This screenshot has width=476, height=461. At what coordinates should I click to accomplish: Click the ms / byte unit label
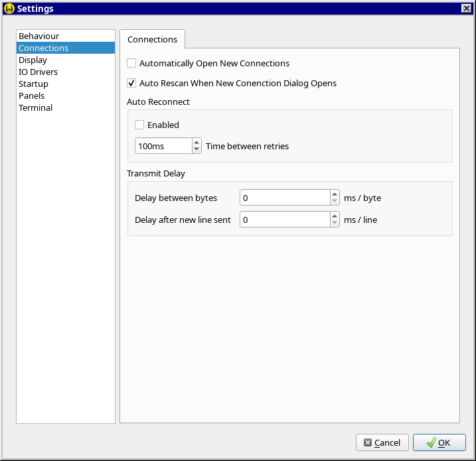(362, 198)
